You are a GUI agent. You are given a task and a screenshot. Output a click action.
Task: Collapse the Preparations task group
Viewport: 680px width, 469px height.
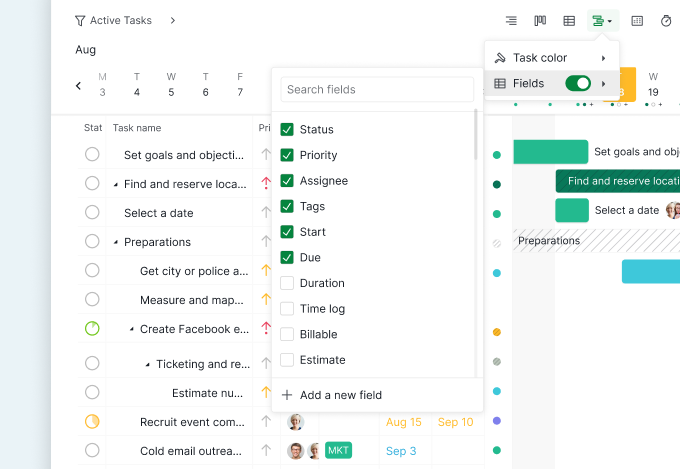(115, 242)
